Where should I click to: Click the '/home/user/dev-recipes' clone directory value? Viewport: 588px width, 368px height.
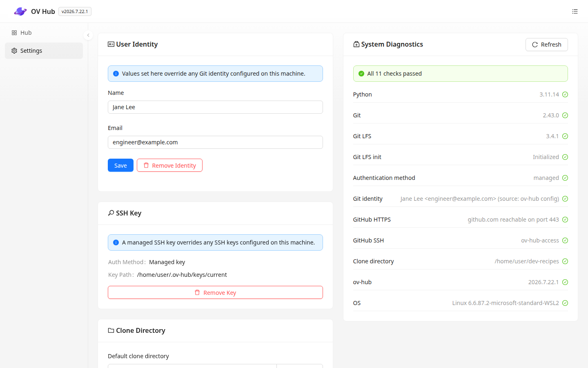click(527, 261)
